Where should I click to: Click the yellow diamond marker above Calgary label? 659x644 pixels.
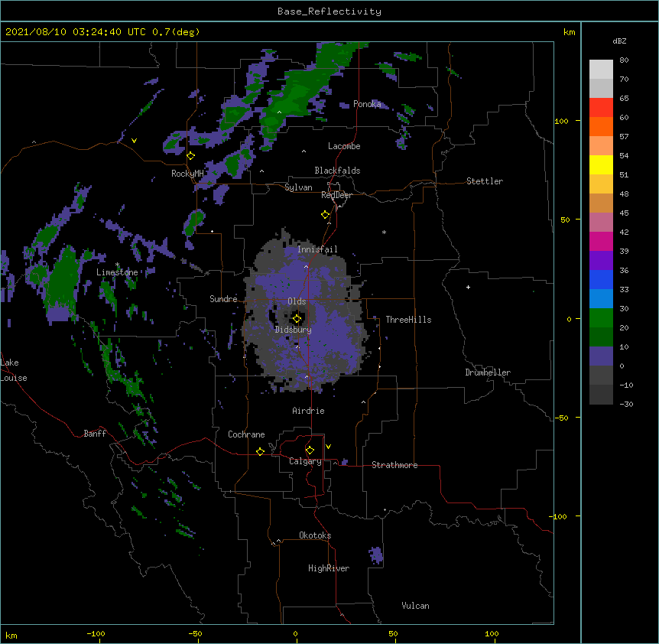coord(310,450)
